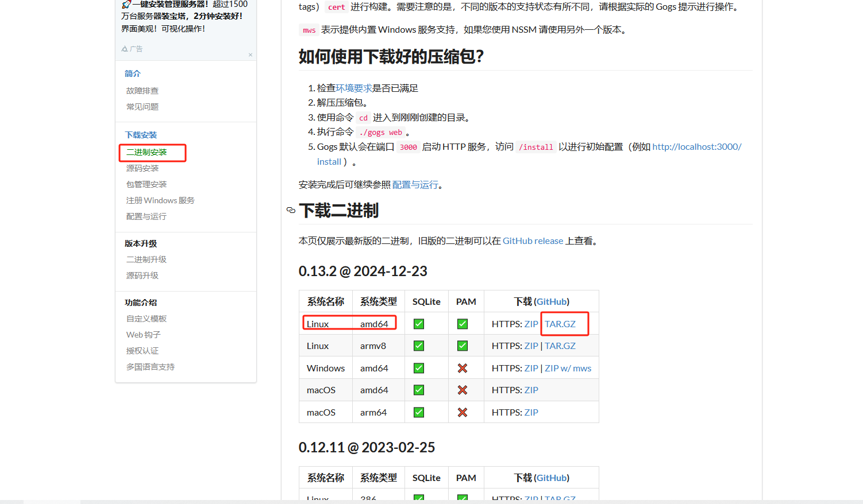Screen dimensions: 863x504
Task: Follow the 环境要求 link in step one
Action: pyautogui.click(x=354, y=88)
